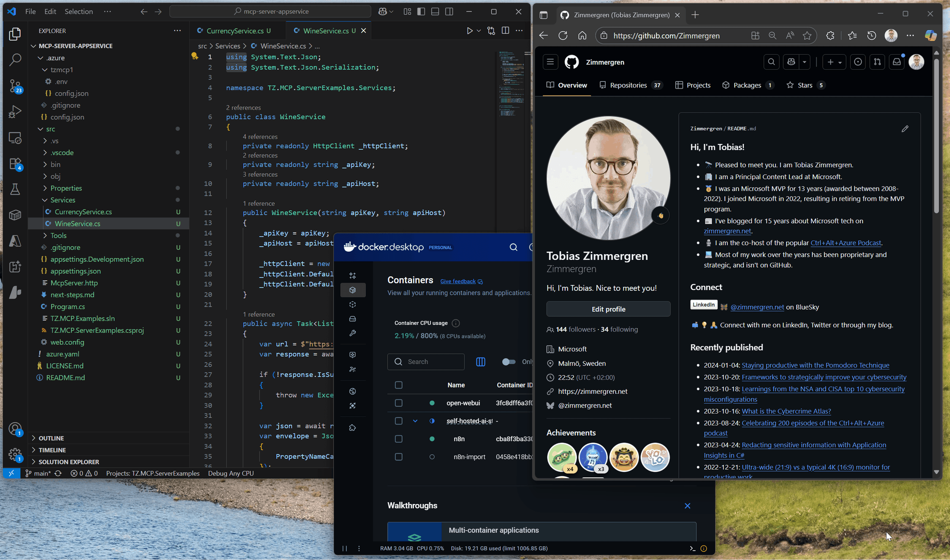Viewport: 950px width, 560px height.
Task: Check the n8n container checkbox
Action: pyautogui.click(x=399, y=439)
